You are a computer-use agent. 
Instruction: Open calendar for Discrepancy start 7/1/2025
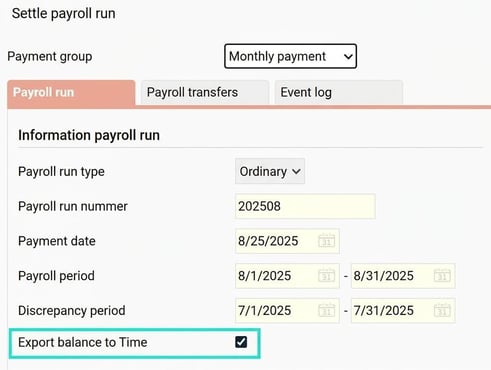click(326, 310)
